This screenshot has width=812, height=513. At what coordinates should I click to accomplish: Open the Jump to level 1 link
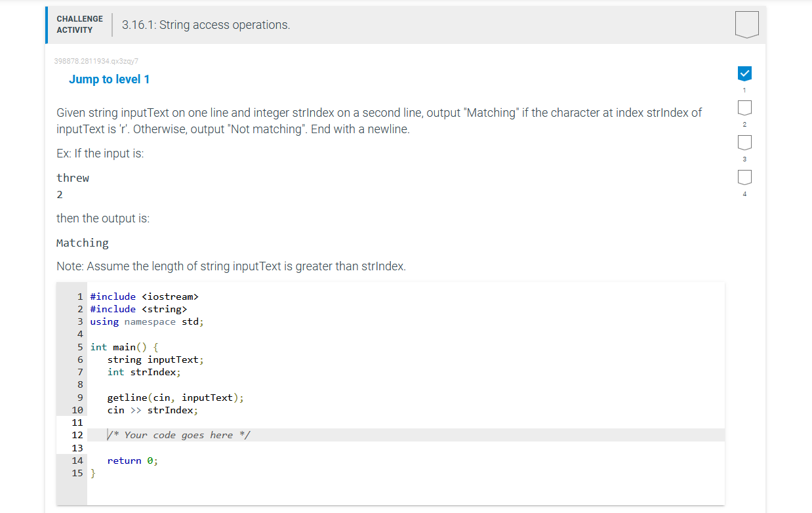110,79
